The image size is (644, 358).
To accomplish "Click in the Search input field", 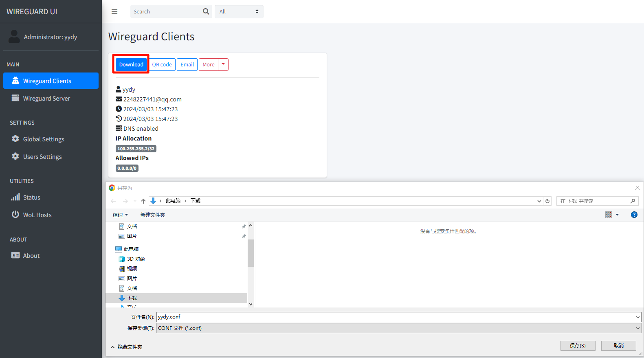I will (165, 11).
